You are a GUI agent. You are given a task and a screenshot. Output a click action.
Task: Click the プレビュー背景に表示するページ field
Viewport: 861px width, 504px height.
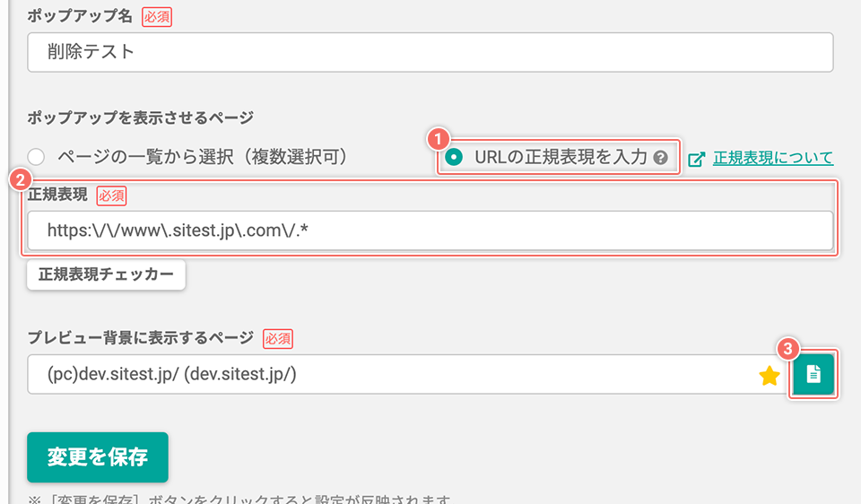click(409, 375)
